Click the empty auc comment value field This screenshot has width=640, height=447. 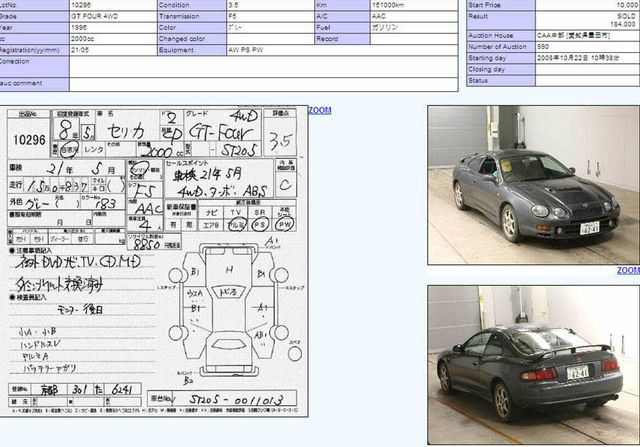click(264, 84)
